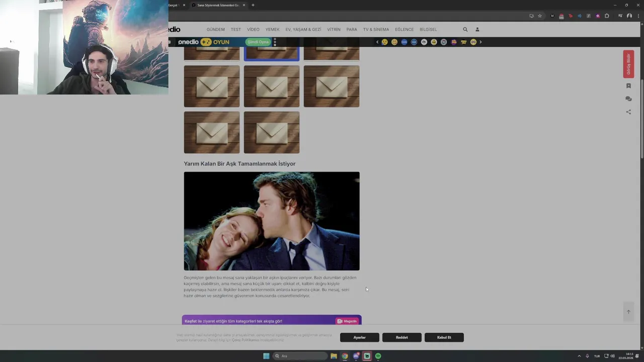
Task: Go to the YEMEK section
Action: pyautogui.click(x=272, y=30)
